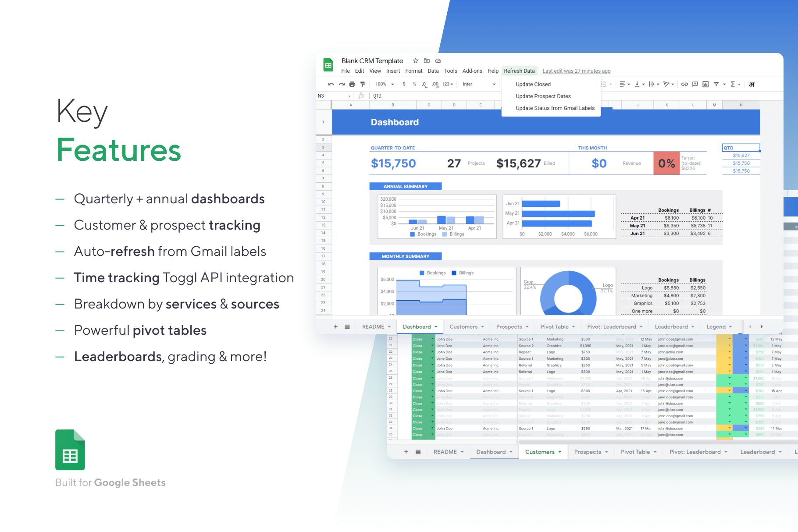Image resolution: width=798 pixels, height=532 pixels.
Task: Click the filter funnel icon
Action: (716, 84)
